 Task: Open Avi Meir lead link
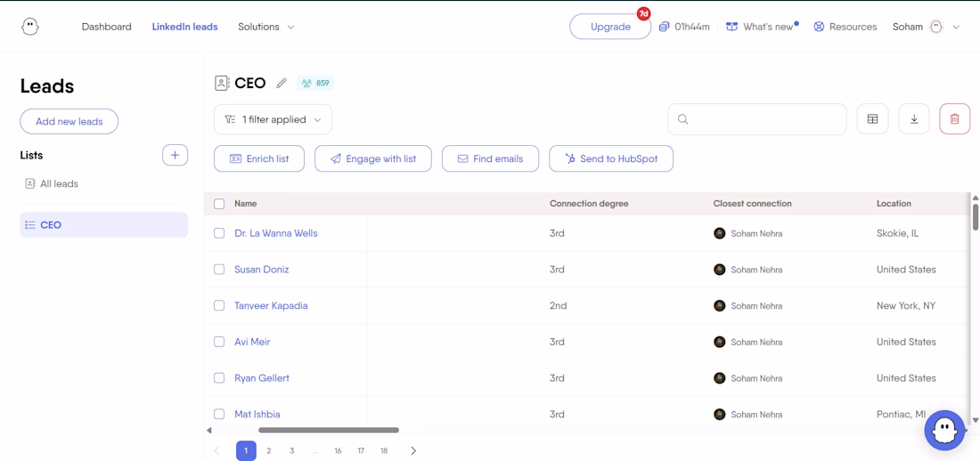(x=252, y=342)
